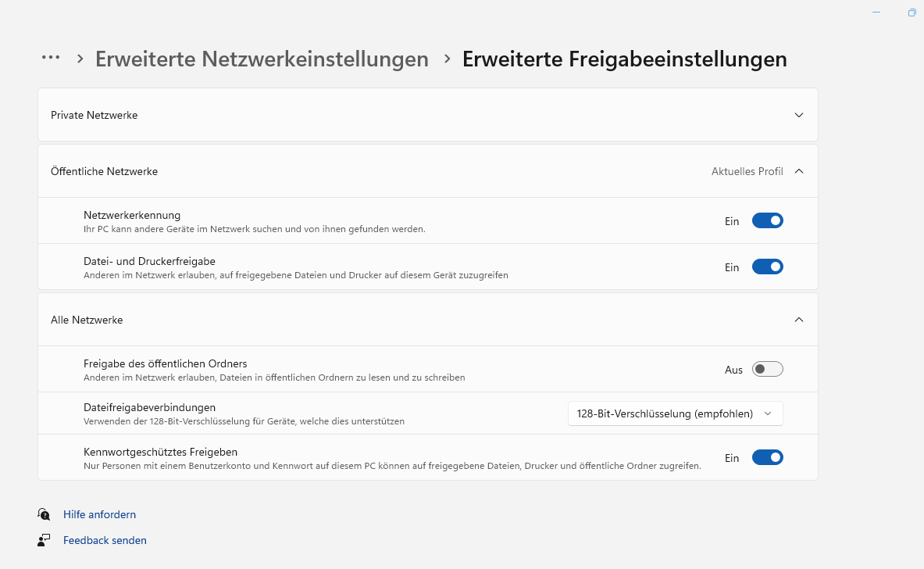Click the Private Netzwerke header label

pos(94,115)
